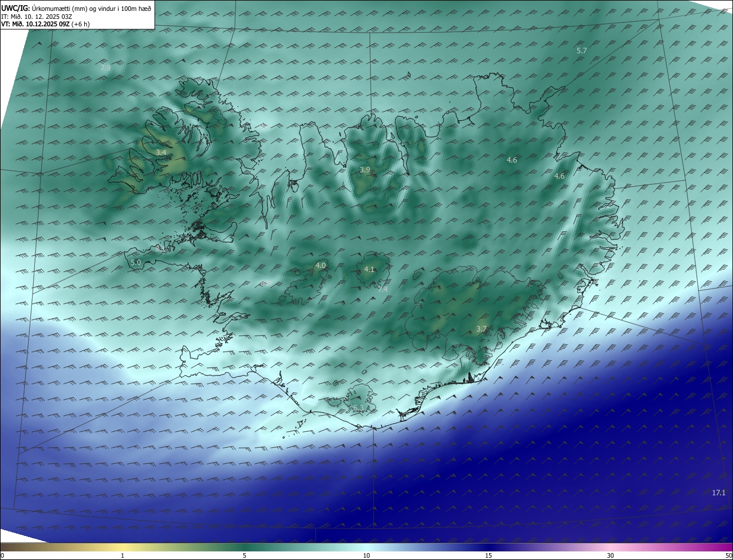733x560 pixels.
Task: Click the colorbar tick label 15
Action: click(488, 555)
